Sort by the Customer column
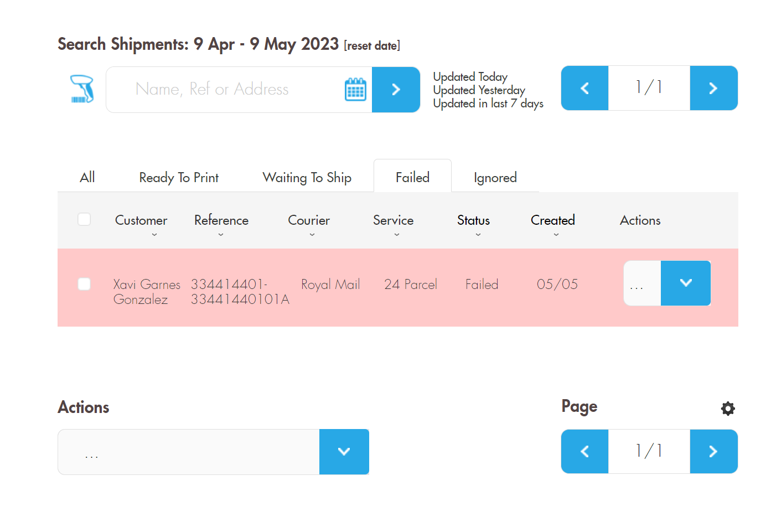The width and height of the screenshot is (771, 532). 141,220
